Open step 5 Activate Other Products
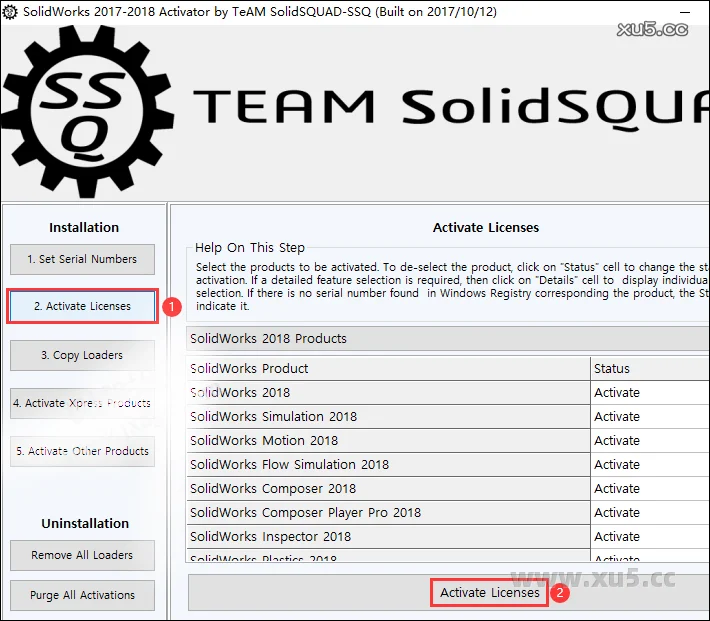Image resolution: width=710 pixels, height=621 pixels. [83, 451]
